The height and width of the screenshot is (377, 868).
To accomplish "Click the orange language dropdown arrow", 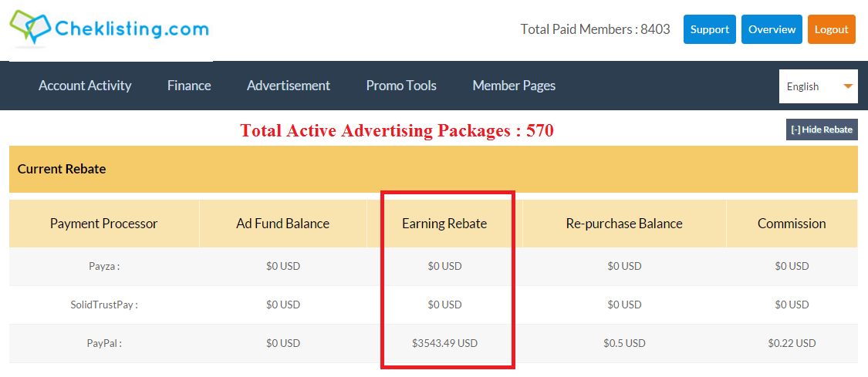I will coord(849,86).
